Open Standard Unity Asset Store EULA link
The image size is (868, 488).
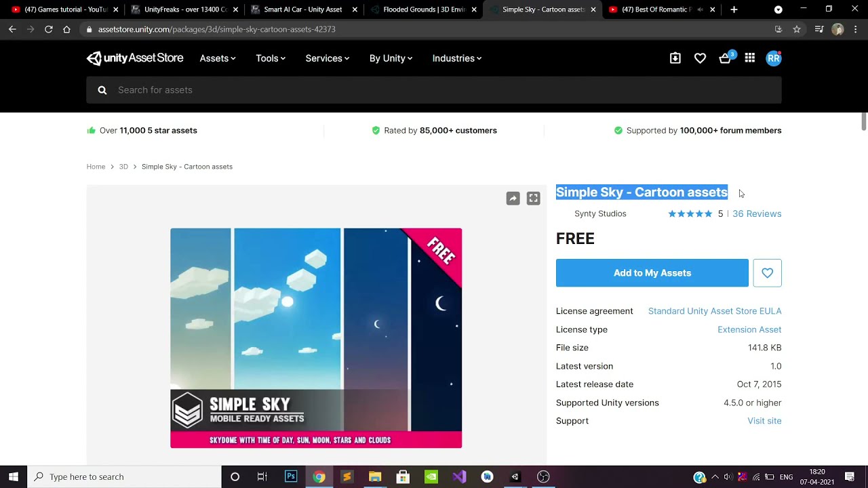[x=715, y=311]
